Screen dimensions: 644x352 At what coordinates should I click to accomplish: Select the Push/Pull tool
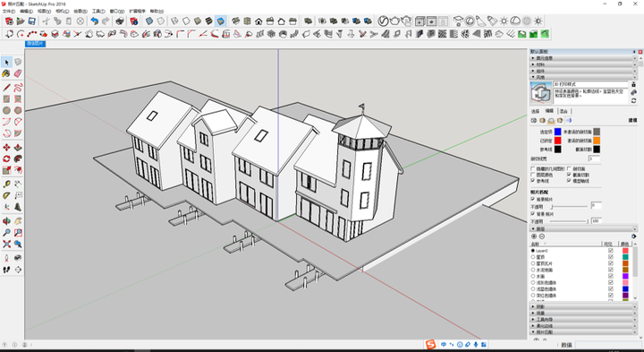pos(18,147)
